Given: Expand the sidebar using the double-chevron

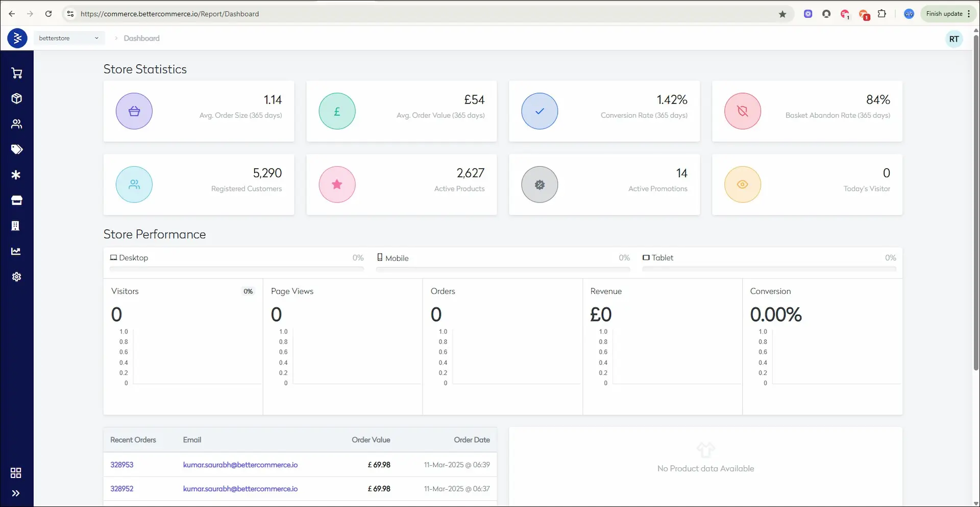Looking at the screenshot, I should [x=16, y=493].
